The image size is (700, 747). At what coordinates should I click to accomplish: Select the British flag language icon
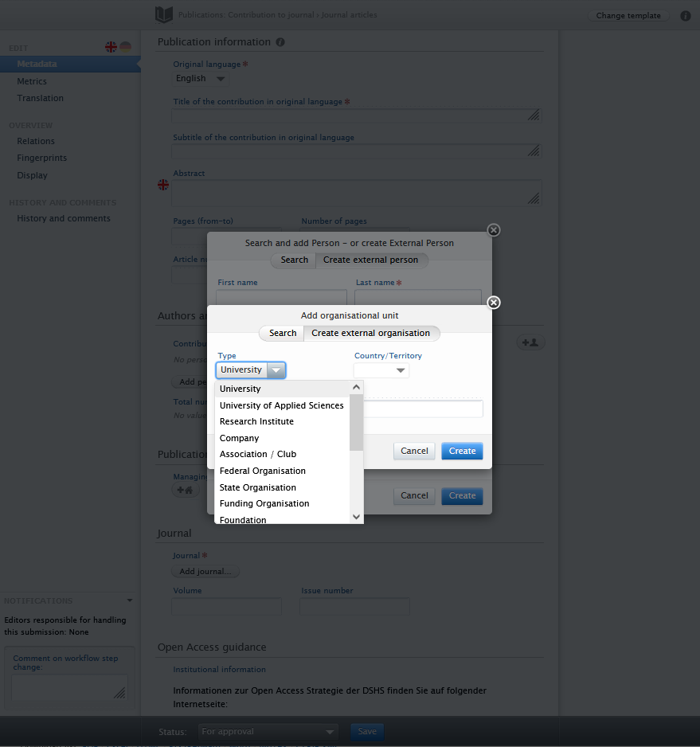pyautogui.click(x=111, y=48)
